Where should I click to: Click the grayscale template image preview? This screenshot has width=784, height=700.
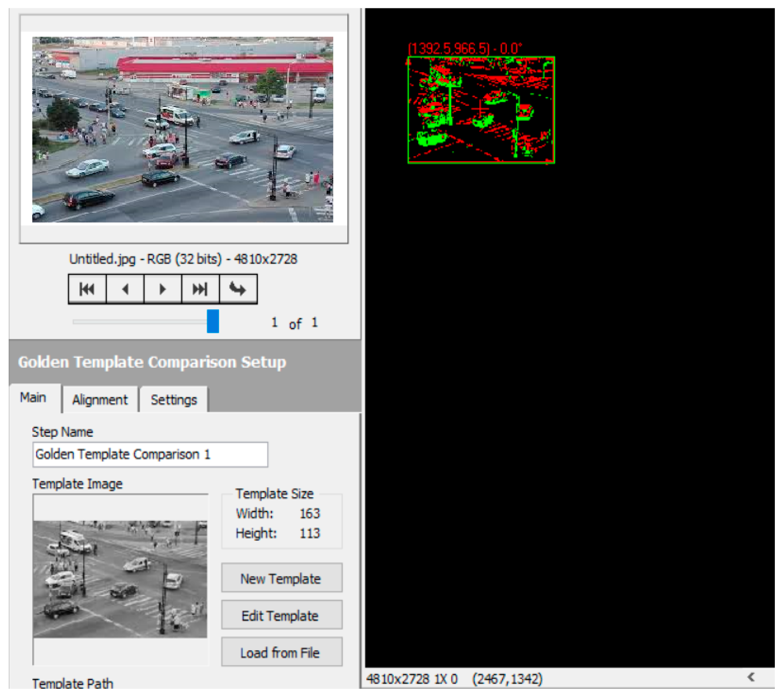click(x=120, y=579)
